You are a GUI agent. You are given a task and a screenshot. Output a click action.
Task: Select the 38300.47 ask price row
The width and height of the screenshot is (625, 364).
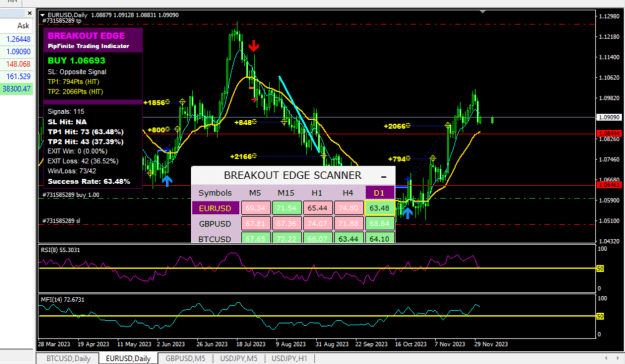(16, 89)
